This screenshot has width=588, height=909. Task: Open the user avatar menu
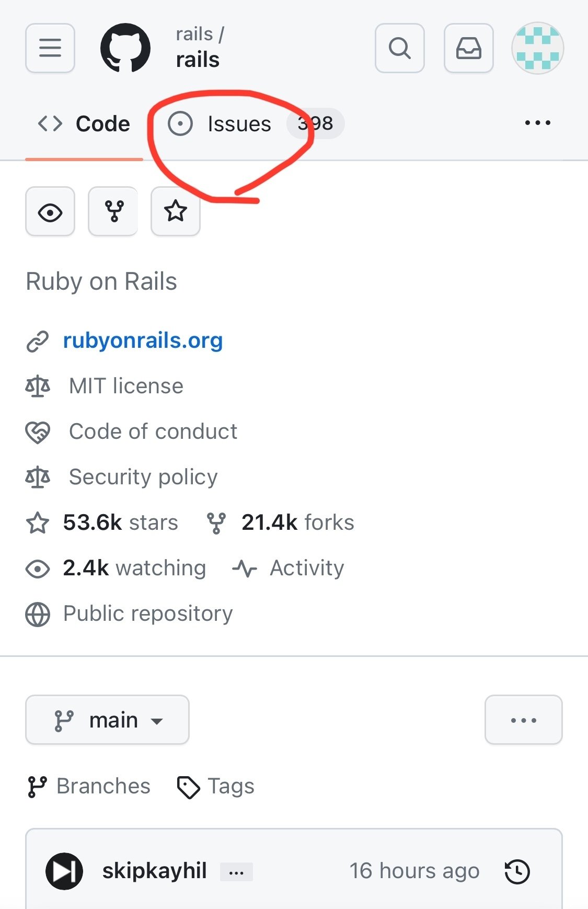click(537, 48)
